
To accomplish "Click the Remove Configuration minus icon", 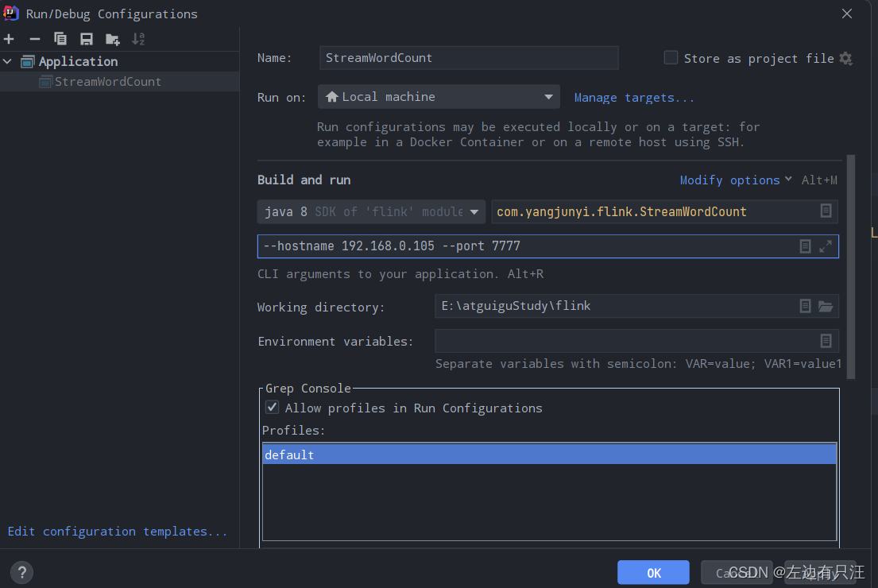I will [34, 39].
